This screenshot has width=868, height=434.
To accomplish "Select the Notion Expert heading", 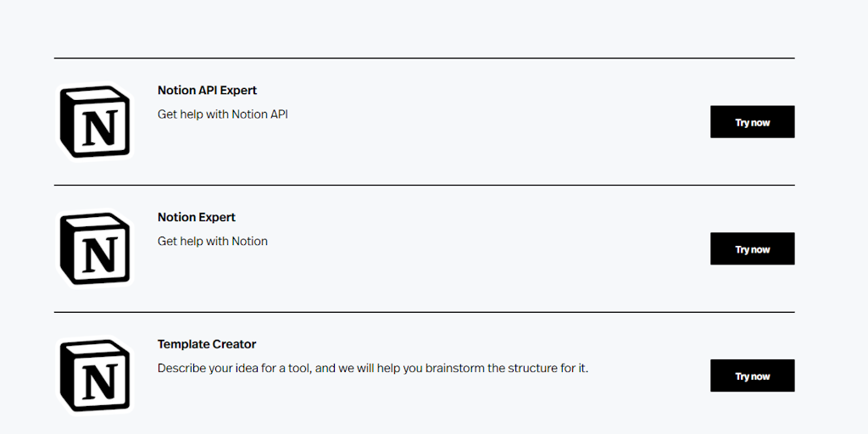I will coord(196,218).
